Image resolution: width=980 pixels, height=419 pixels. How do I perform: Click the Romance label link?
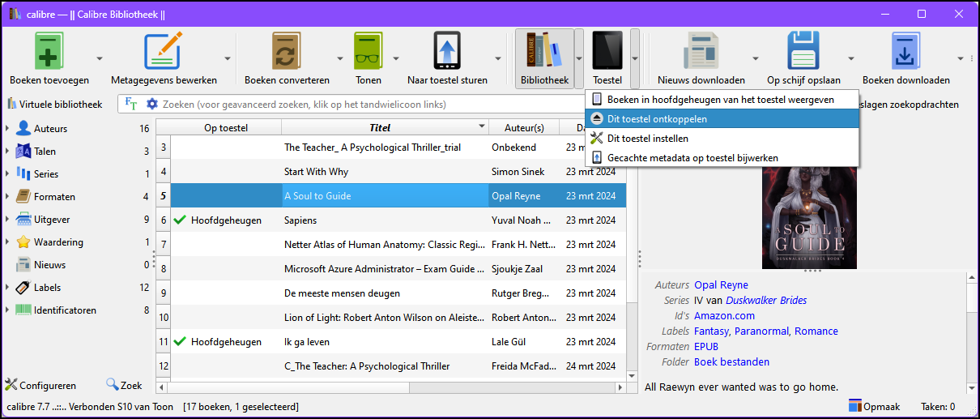(816, 331)
